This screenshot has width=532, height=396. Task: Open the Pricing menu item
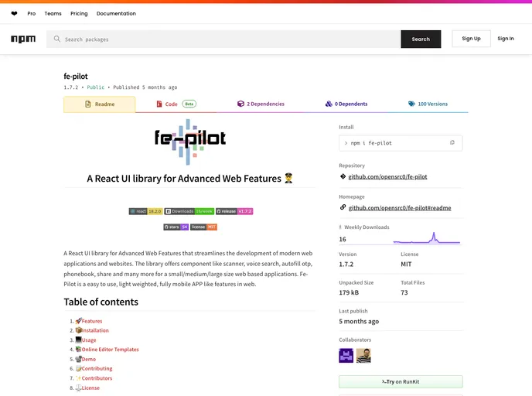(79, 14)
